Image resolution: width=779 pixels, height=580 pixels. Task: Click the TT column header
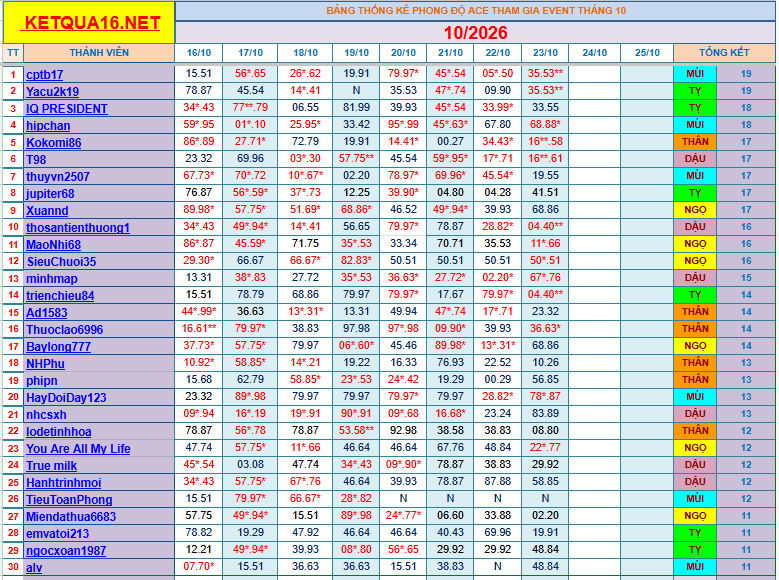pyautogui.click(x=13, y=53)
